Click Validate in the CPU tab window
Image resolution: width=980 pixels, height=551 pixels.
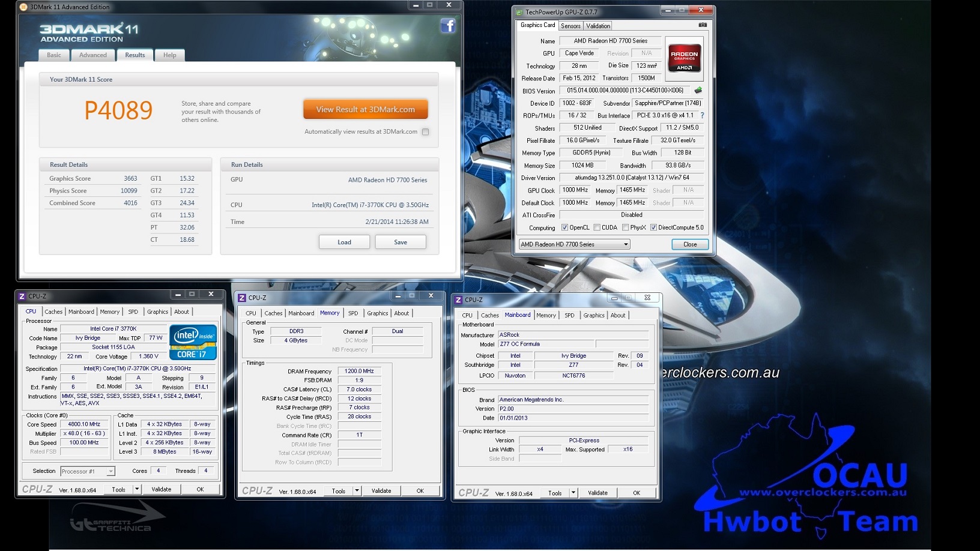pyautogui.click(x=161, y=489)
